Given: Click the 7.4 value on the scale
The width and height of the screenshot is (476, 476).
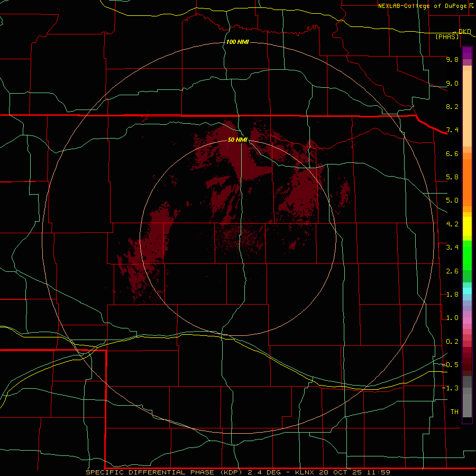Looking at the screenshot, I should 452,130.
